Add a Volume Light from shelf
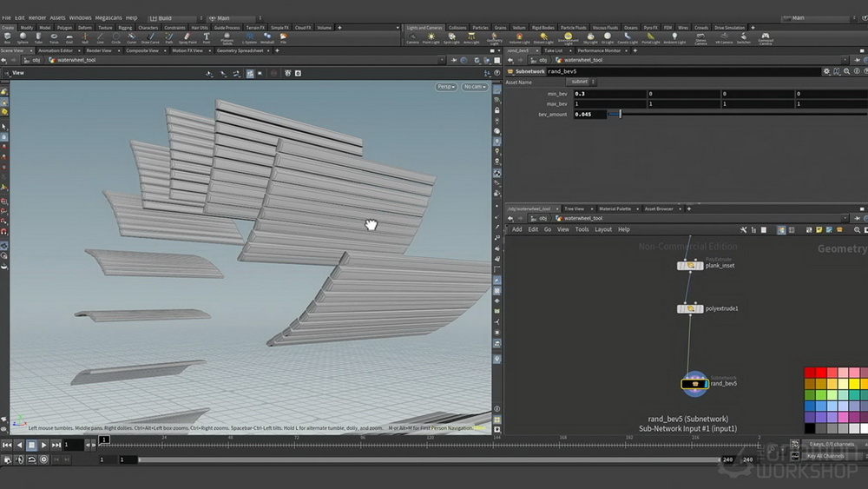Image resolution: width=868 pixels, height=489 pixels. (519, 38)
